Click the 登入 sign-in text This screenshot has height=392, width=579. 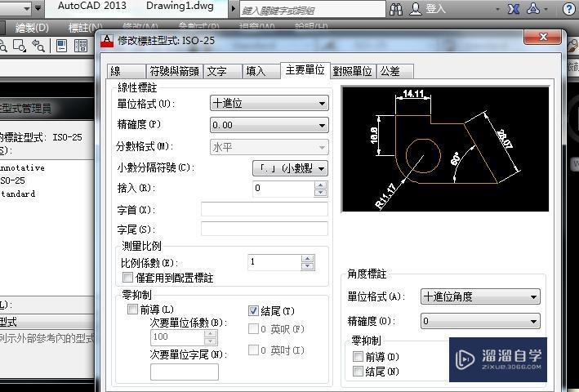point(436,9)
